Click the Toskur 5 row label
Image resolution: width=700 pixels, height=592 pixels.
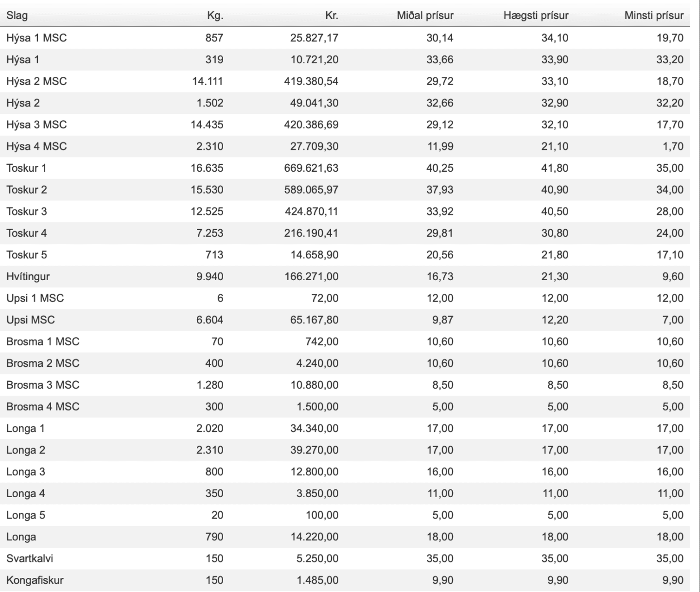coord(27,255)
